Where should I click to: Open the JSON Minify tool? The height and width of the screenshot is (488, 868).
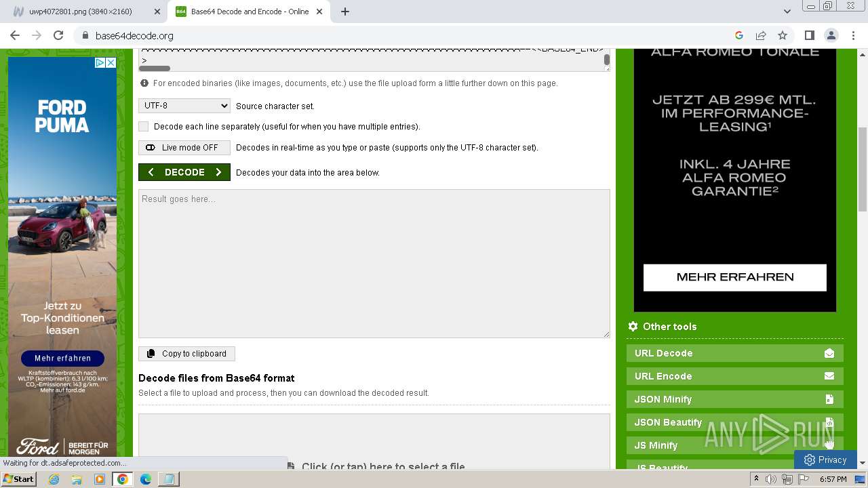tap(735, 399)
